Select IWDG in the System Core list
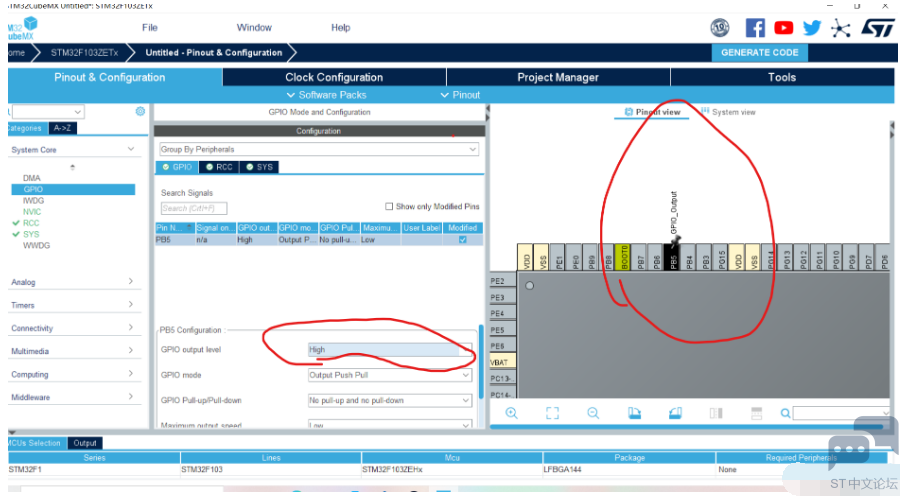The image size is (907, 499). [x=34, y=201]
